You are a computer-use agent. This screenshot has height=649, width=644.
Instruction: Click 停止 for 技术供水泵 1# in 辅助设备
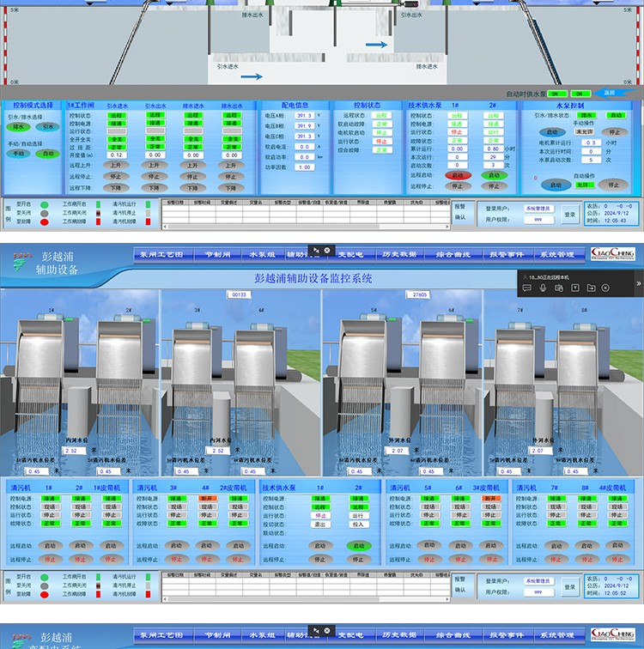click(320, 560)
